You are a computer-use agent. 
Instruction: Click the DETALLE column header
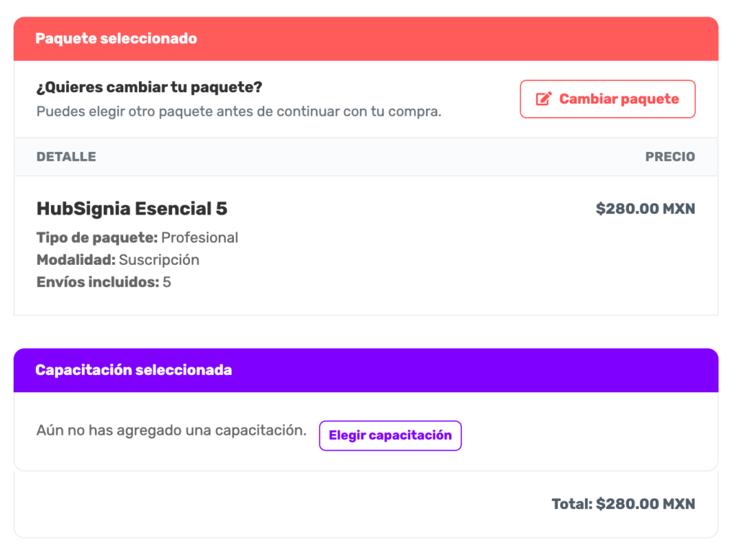(x=66, y=157)
